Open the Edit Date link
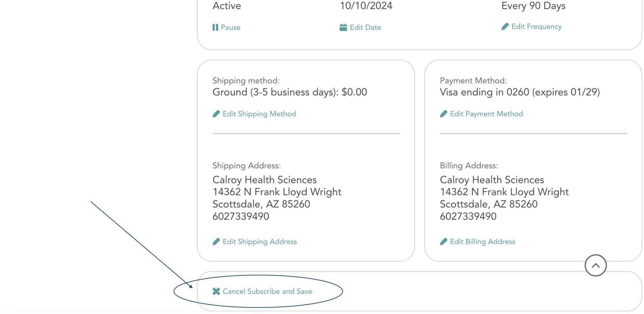Screen dimensions: 644x314 tap(365, 27)
